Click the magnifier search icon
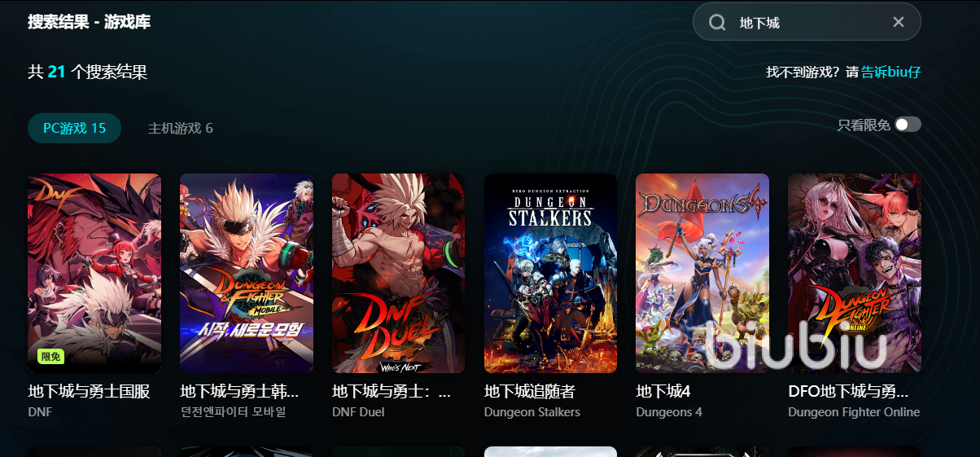This screenshot has width=980, height=457. point(717,22)
